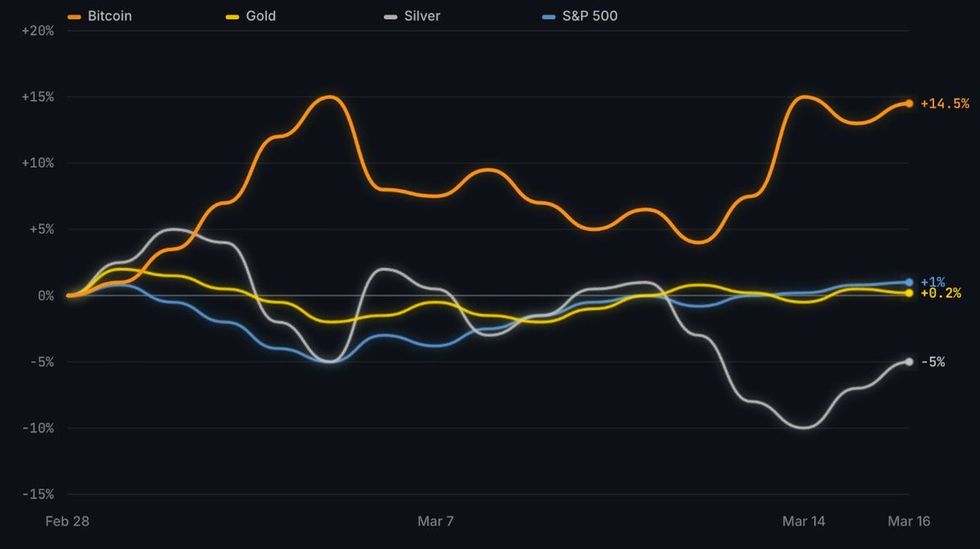The width and height of the screenshot is (980, 549).
Task: Select the S&P 500 endpoint dot
Action: [x=909, y=281]
